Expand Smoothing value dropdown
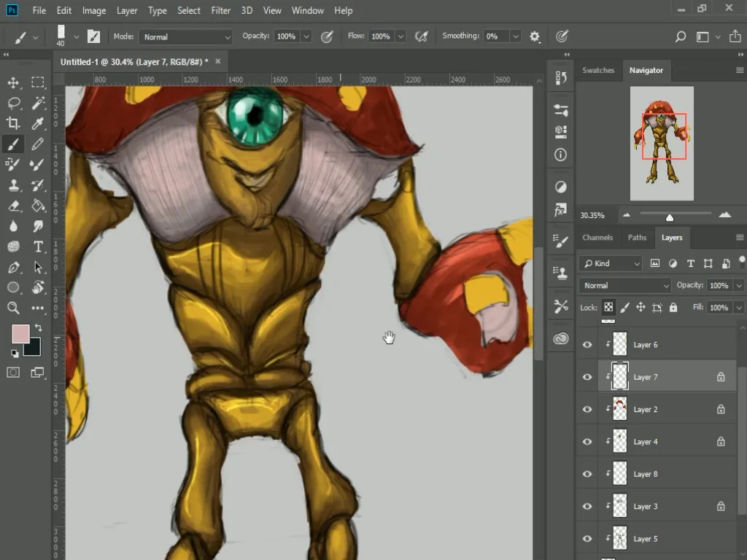The image size is (747, 560). click(515, 36)
